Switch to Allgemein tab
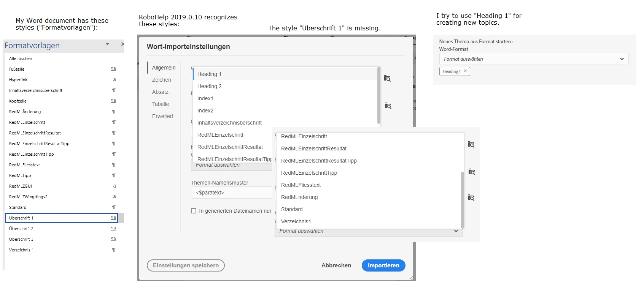This screenshot has width=644, height=289. tap(164, 68)
